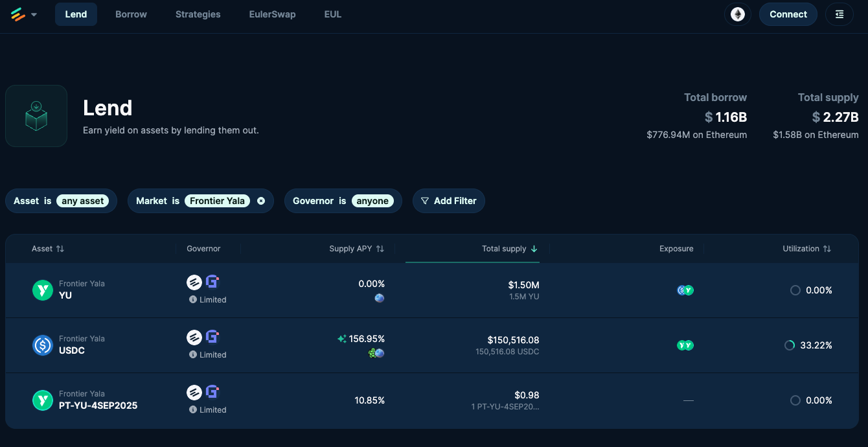Click the $1.16B total borrow figure
This screenshot has width=868, height=447.
pyautogui.click(x=725, y=117)
